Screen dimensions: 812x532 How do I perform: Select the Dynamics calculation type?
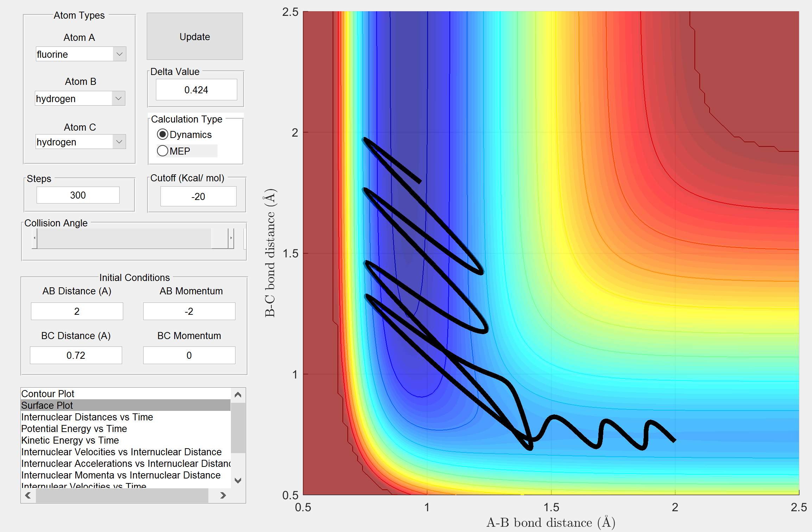[x=163, y=134]
